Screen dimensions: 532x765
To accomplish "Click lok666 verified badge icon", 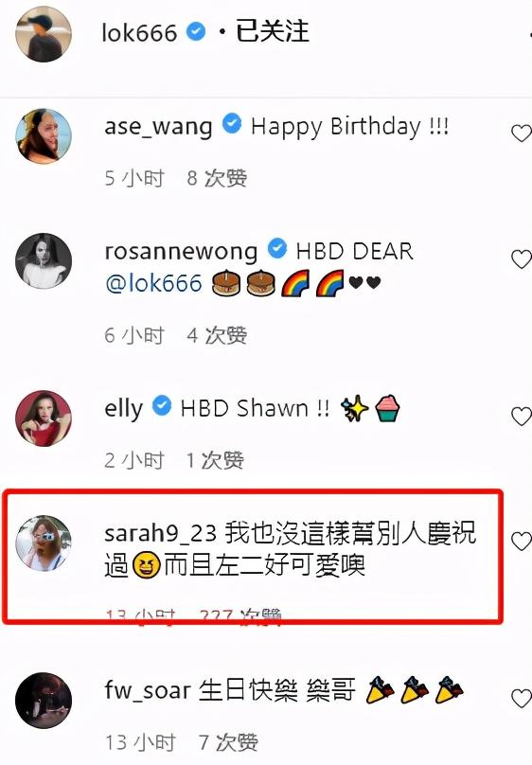I will (x=196, y=32).
